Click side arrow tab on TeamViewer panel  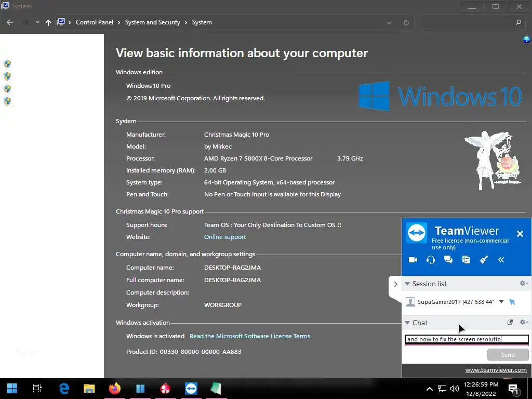pyautogui.click(x=395, y=284)
